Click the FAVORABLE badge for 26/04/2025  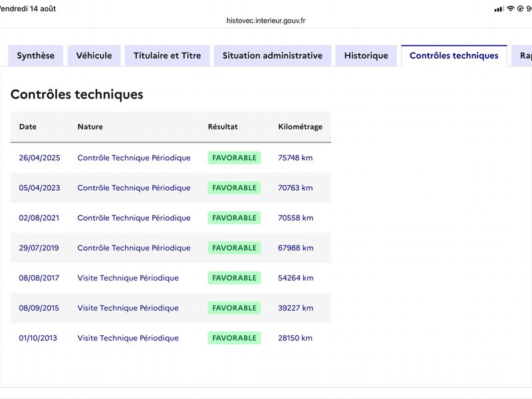(x=235, y=158)
